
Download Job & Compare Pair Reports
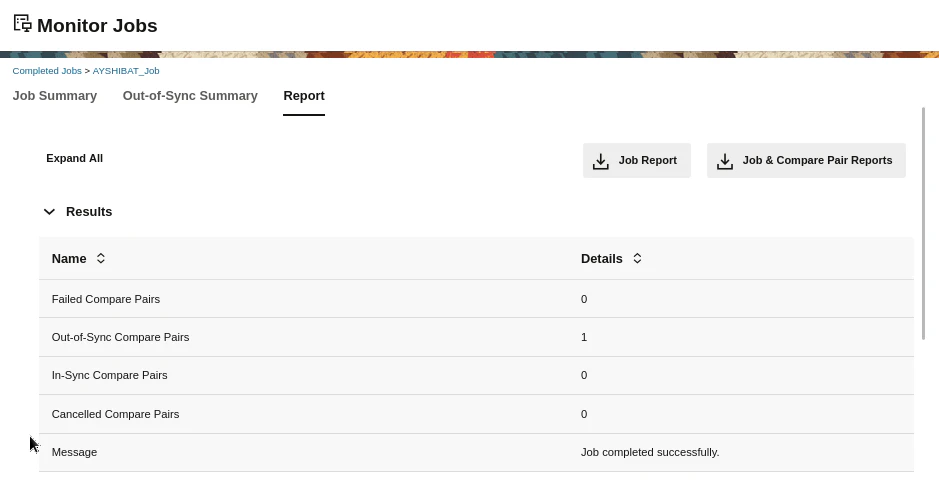(x=806, y=161)
